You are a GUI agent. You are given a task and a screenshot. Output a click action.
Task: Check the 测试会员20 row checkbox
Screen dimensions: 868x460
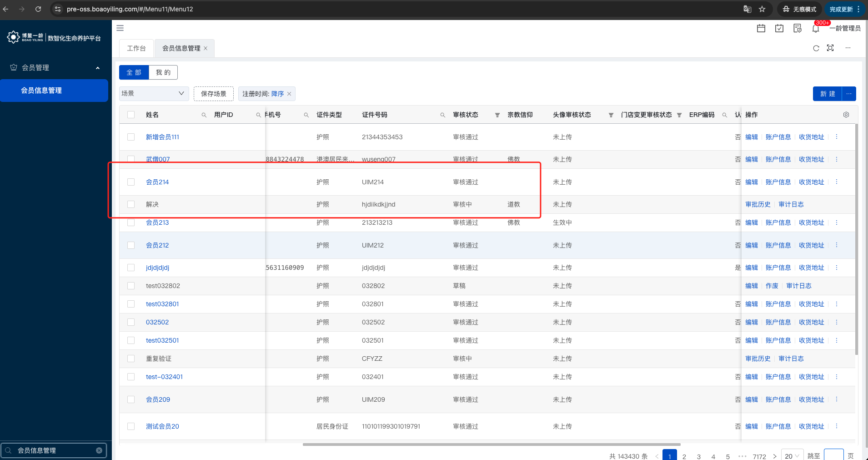click(131, 426)
